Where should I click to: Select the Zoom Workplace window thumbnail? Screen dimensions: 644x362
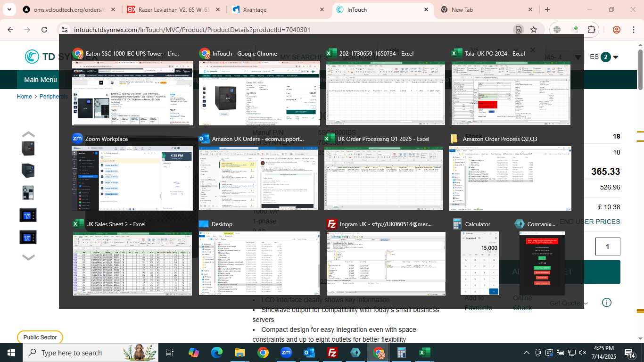[132, 178]
